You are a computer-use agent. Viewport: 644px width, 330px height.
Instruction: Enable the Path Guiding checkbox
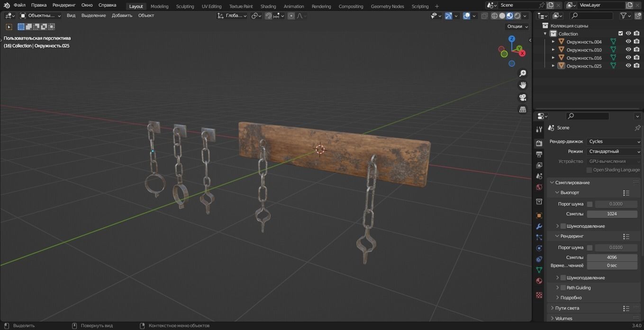click(x=563, y=288)
